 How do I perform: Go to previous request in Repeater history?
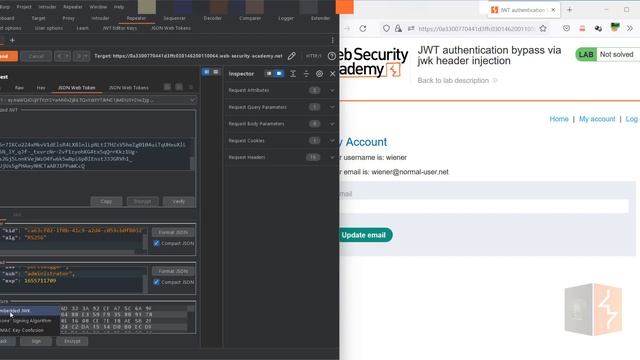click(62, 56)
